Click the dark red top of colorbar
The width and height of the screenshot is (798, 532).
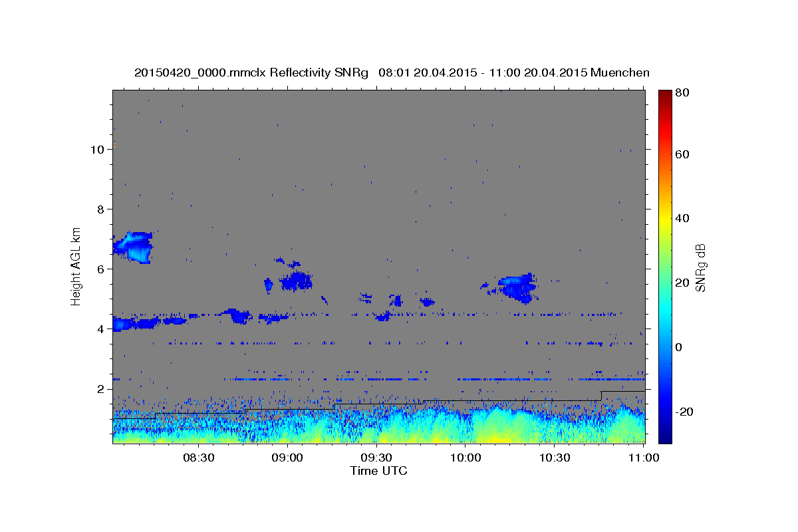click(x=665, y=96)
